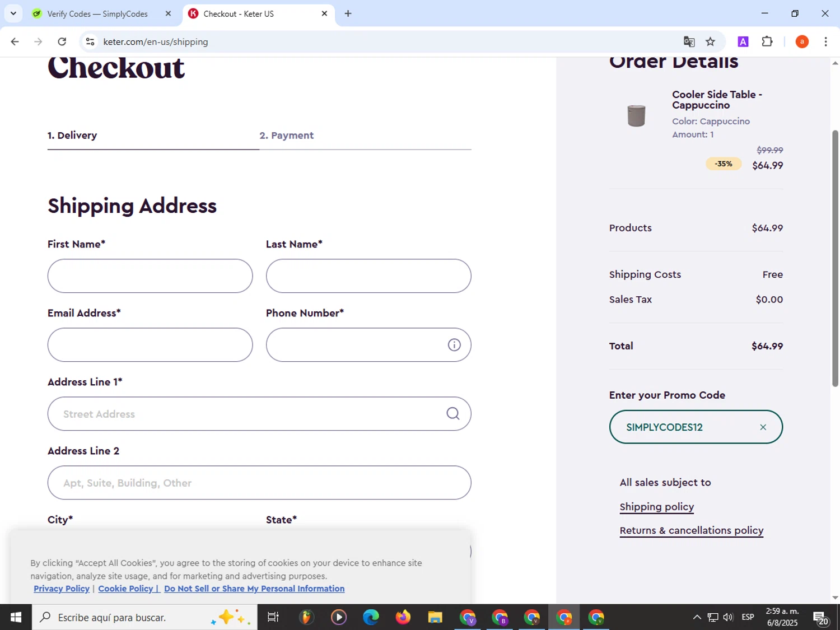The width and height of the screenshot is (840, 630).
Task: Open the Shipping policy link
Action: pos(656,507)
